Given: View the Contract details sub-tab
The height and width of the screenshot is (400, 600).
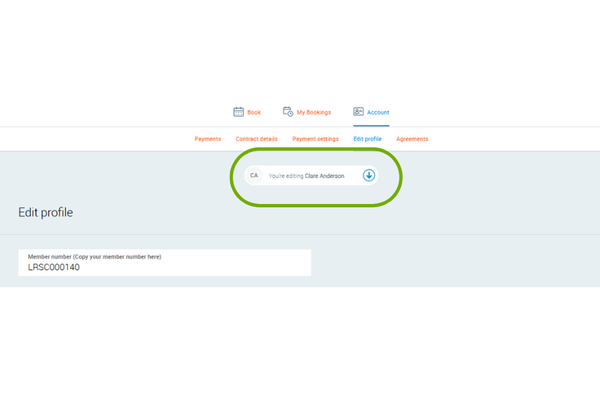Looking at the screenshot, I should 256,139.
